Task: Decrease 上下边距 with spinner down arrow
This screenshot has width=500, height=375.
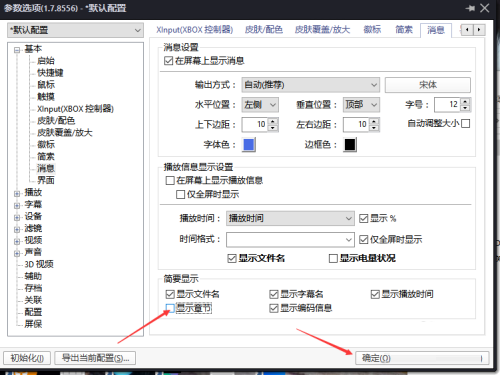Action: coord(273,128)
